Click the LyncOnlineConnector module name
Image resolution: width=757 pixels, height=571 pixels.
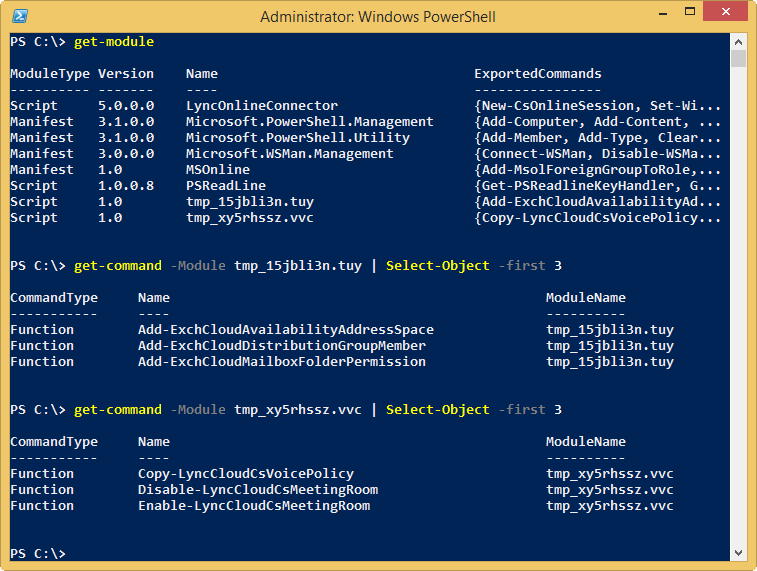262,106
